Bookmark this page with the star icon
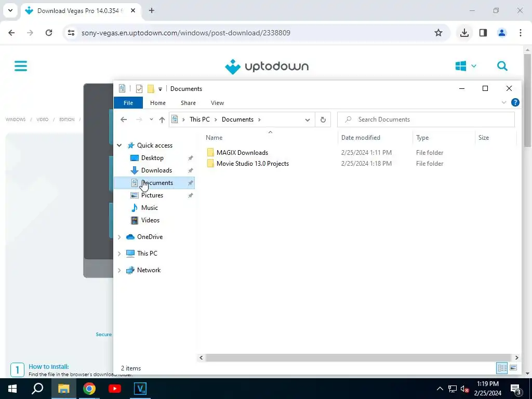 tap(438, 33)
